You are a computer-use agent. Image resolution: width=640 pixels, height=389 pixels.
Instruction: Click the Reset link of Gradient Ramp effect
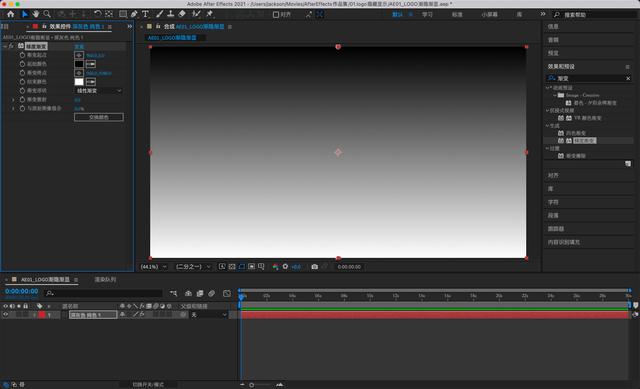pyautogui.click(x=79, y=47)
